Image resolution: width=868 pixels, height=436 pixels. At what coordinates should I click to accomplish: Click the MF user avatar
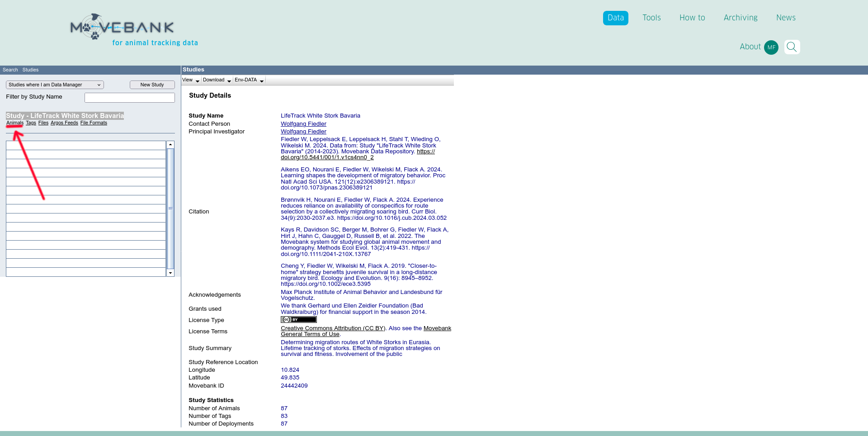tap(771, 47)
